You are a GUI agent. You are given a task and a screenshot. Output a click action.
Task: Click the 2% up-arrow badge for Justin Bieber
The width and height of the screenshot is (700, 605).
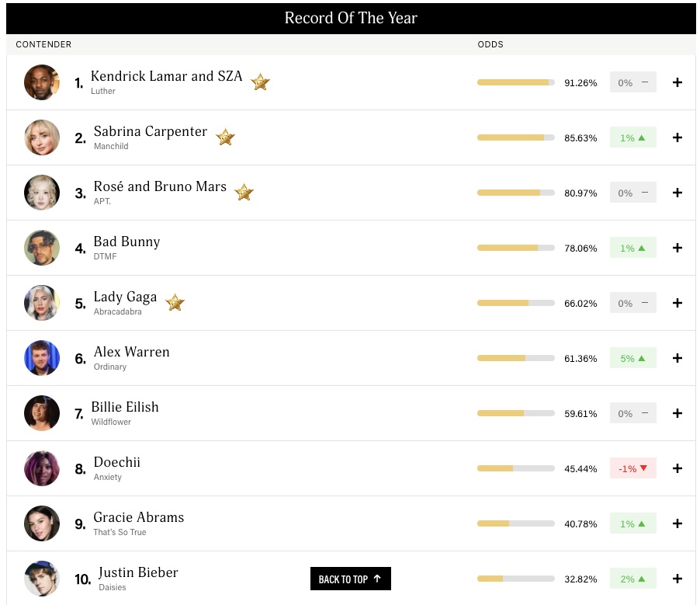pyautogui.click(x=632, y=579)
